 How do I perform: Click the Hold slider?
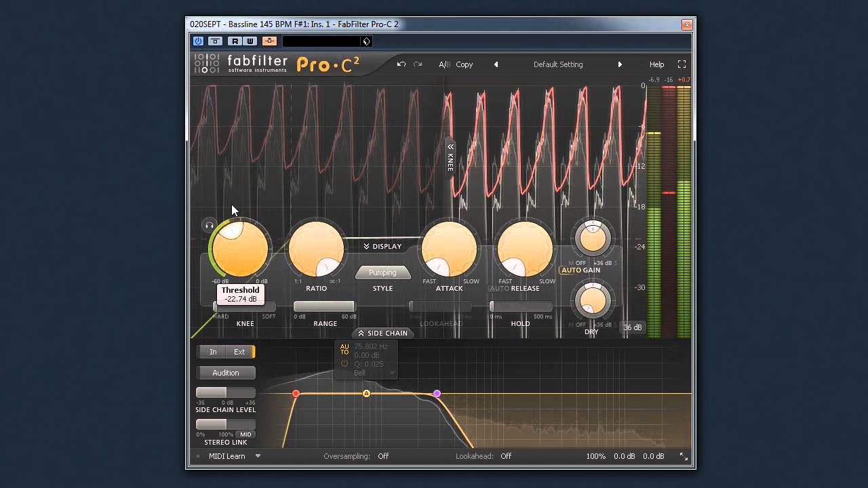click(x=521, y=306)
